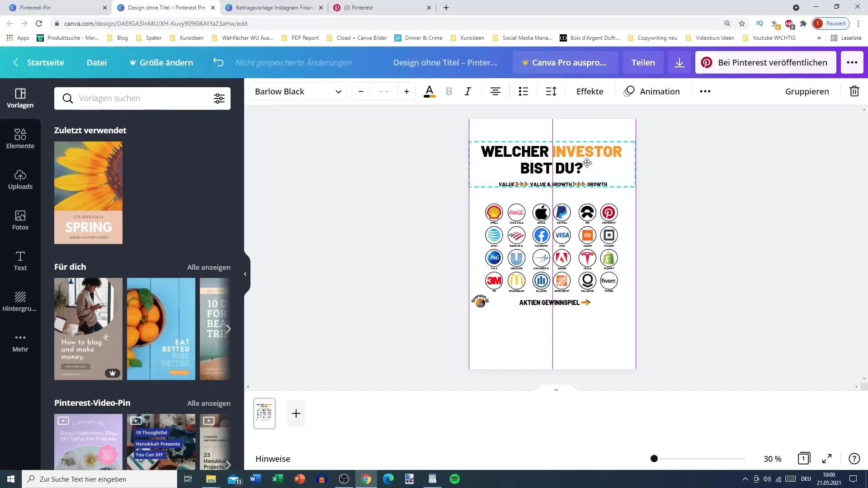
Task: Click the 30 % zoom level value
Action: click(772, 459)
